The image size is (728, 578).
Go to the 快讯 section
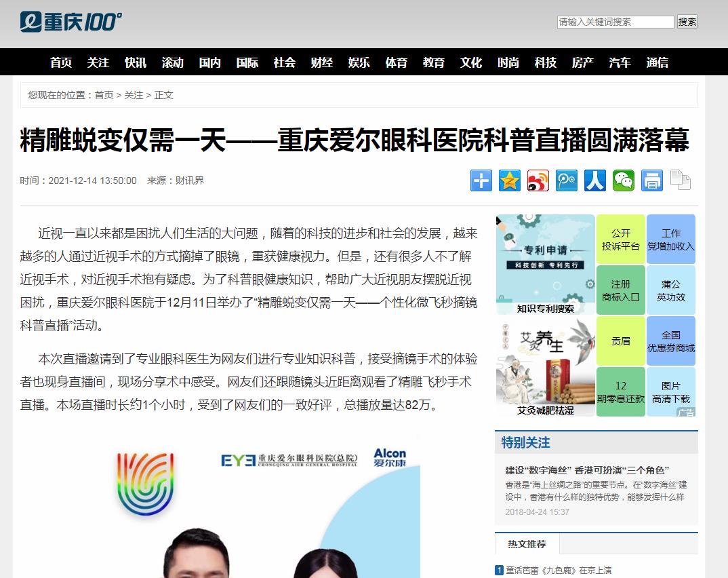click(135, 62)
